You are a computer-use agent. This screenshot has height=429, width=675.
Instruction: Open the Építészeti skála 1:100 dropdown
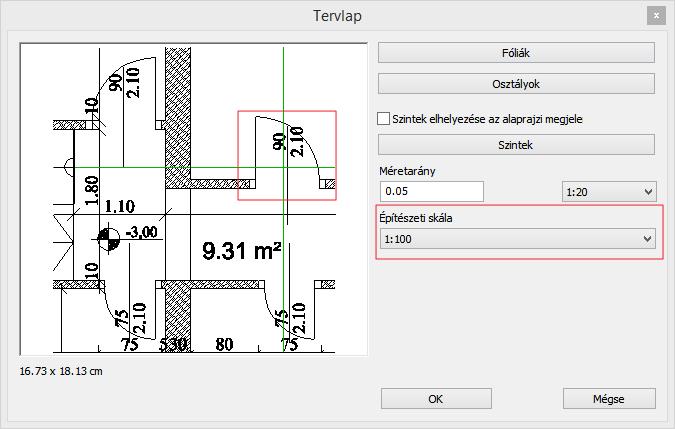click(x=517, y=239)
